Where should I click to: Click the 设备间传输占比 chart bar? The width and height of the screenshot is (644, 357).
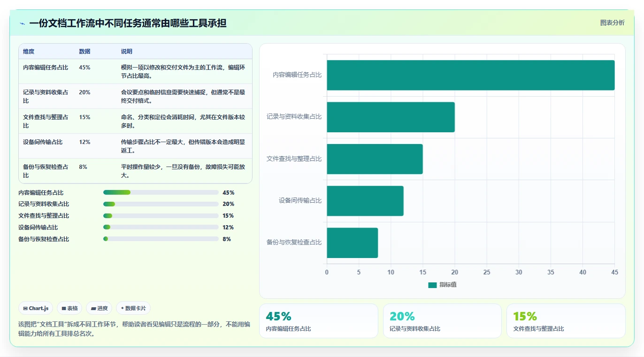coord(365,201)
